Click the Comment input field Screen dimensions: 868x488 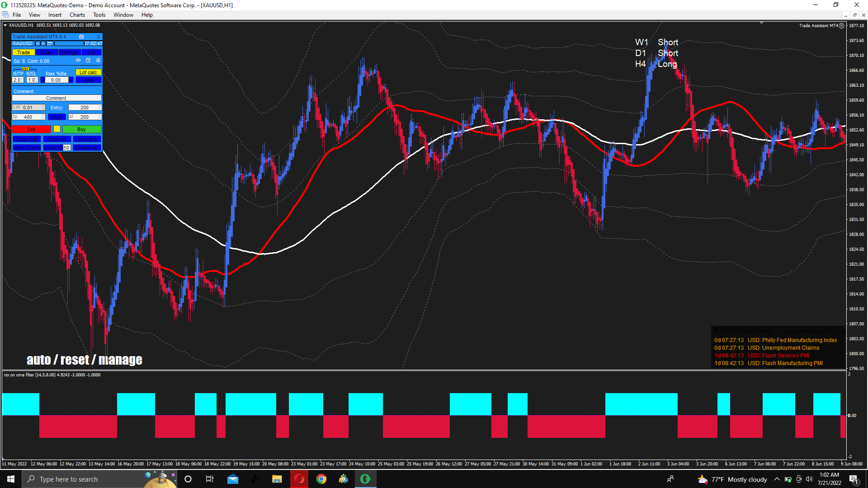(x=57, y=98)
